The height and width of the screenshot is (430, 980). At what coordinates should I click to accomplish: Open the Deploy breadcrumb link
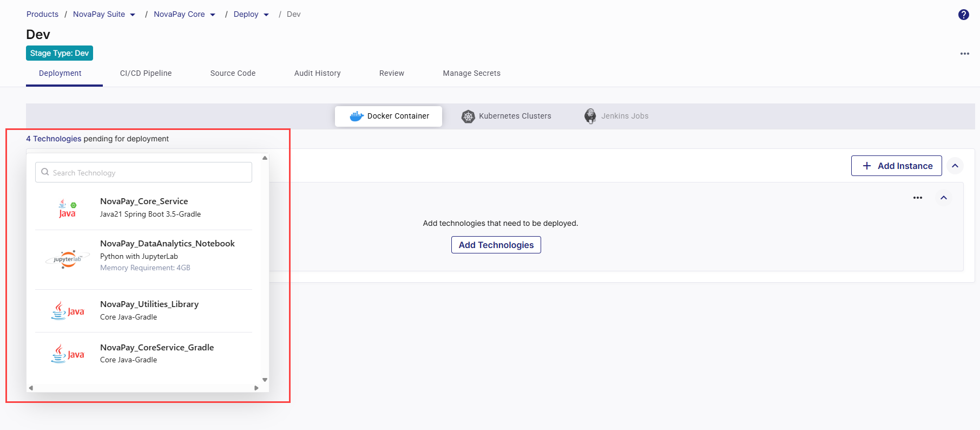point(246,15)
